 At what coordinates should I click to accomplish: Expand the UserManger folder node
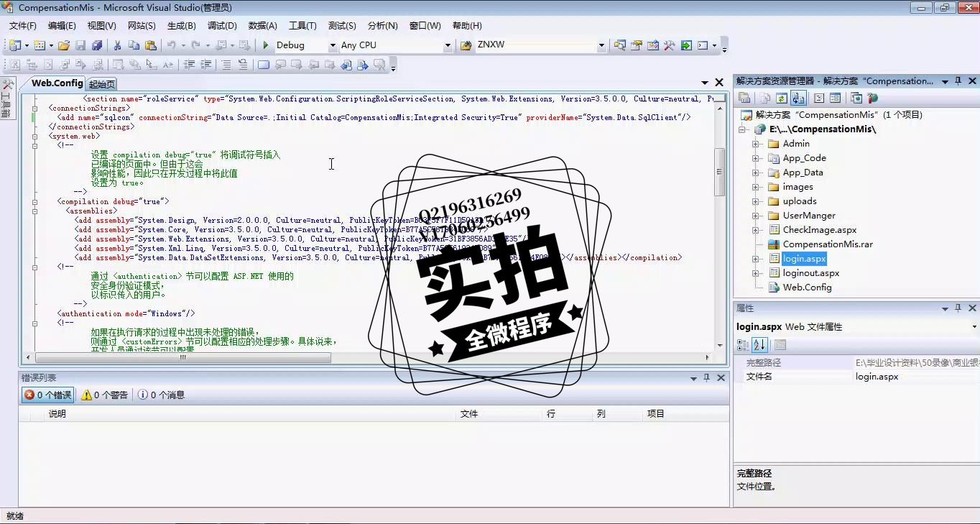pyautogui.click(x=756, y=216)
